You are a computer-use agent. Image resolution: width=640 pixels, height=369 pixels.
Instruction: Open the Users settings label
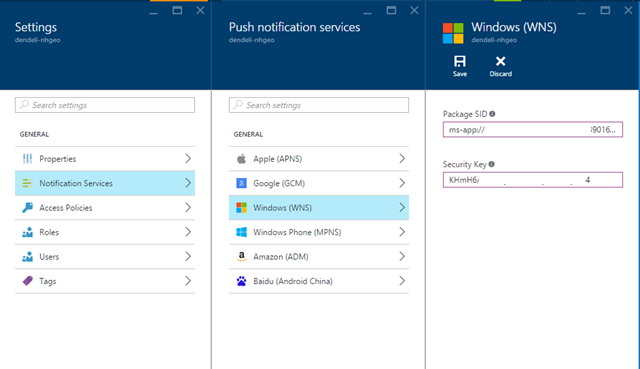click(49, 257)
